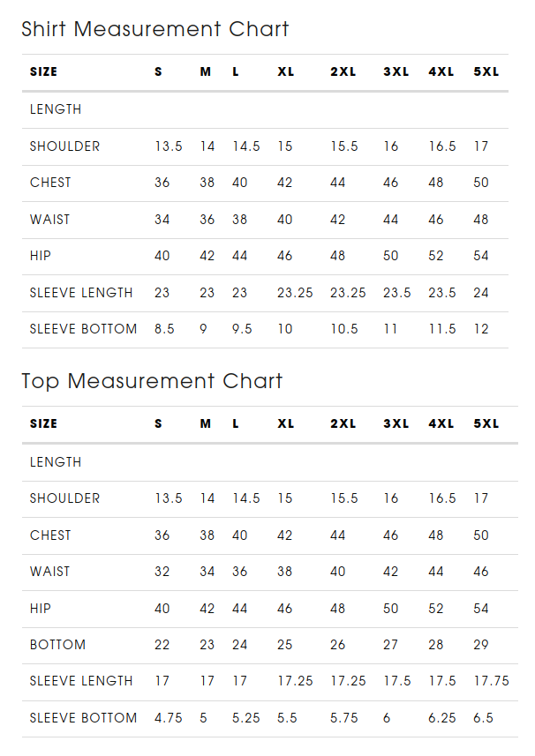Select the SIZE header in the Shirt chart

pyautogui.click(x=43, y=71)
